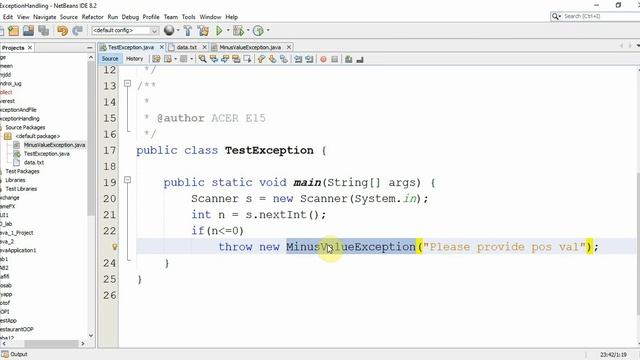Click the Redo arrow icon
Screen dimensions: 640x360
tap(78, 31)
